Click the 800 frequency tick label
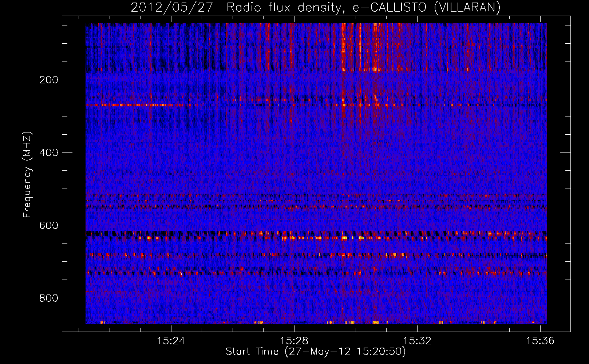 coord(49,298)
